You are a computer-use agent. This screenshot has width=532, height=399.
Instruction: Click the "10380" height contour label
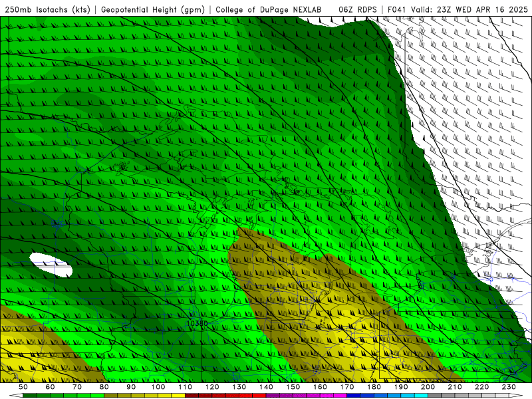197,323
